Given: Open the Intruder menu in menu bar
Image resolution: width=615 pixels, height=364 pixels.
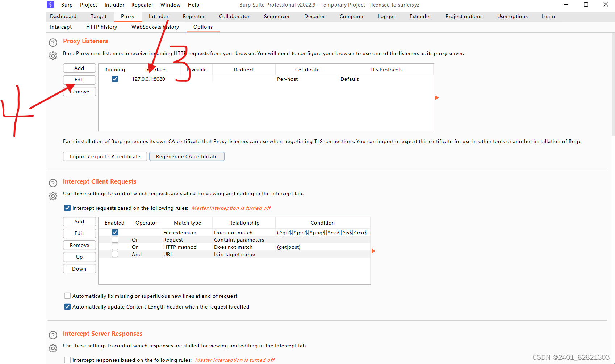Looking at the screenshot, I should click(x=114, y=5).
